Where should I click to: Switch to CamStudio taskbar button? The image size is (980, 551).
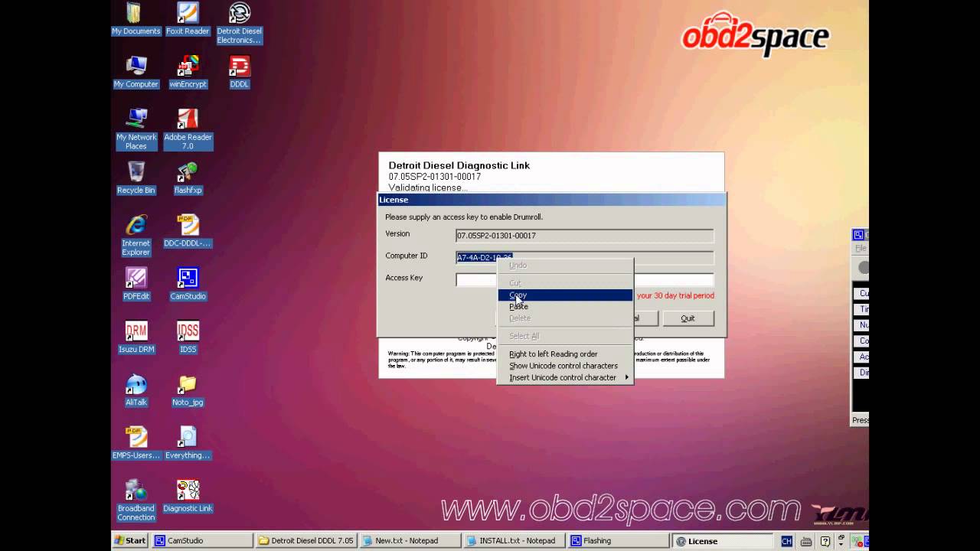202,541
